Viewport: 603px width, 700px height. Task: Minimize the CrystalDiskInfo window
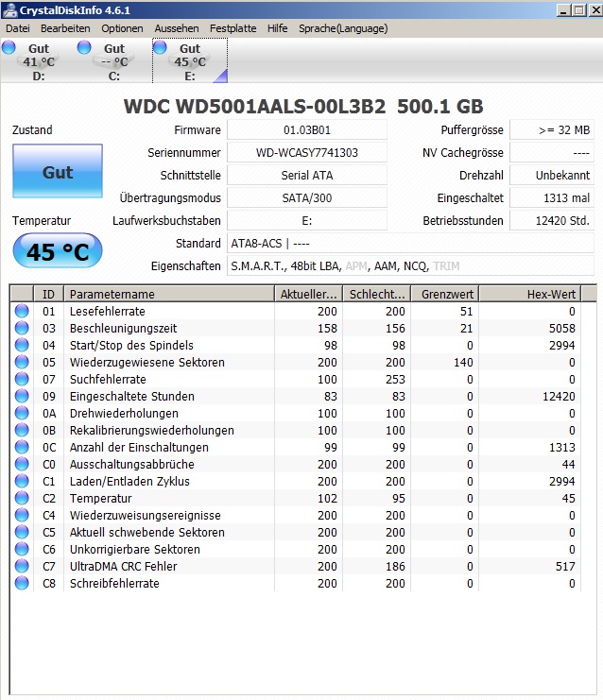(563, 10)
